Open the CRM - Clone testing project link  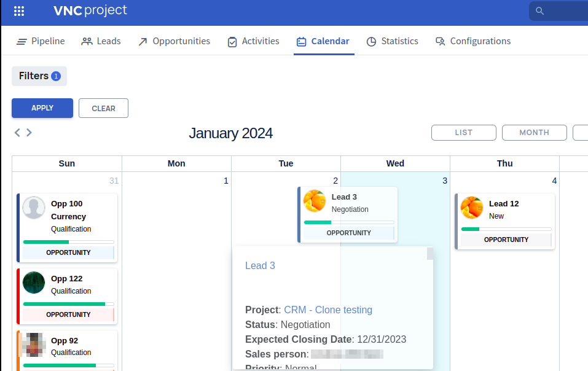(x=327, y=310)
